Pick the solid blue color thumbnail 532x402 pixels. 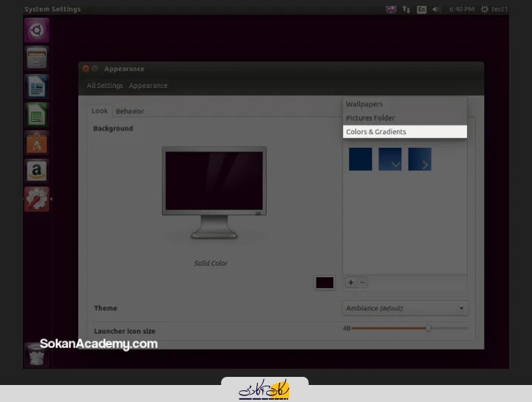(360, 159)
